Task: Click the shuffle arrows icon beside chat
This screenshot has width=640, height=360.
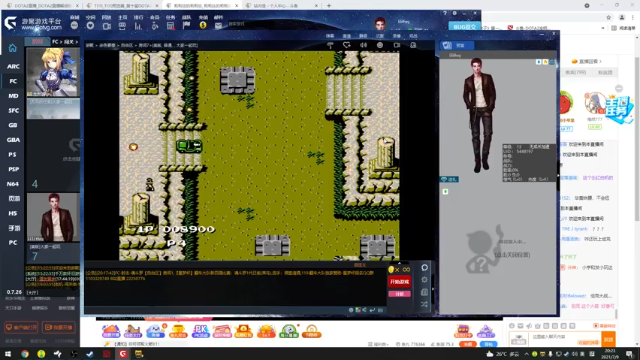Action: (x=424, y=304)
